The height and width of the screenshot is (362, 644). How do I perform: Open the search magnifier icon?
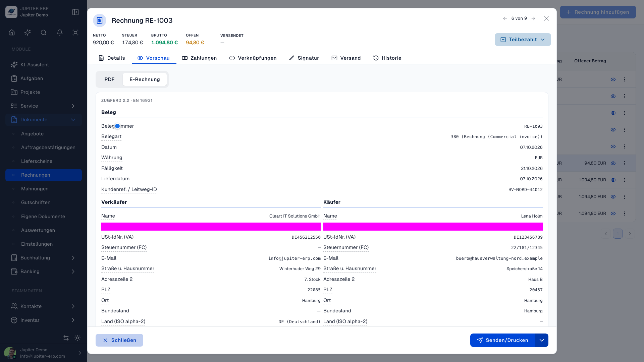pos(44,33)
